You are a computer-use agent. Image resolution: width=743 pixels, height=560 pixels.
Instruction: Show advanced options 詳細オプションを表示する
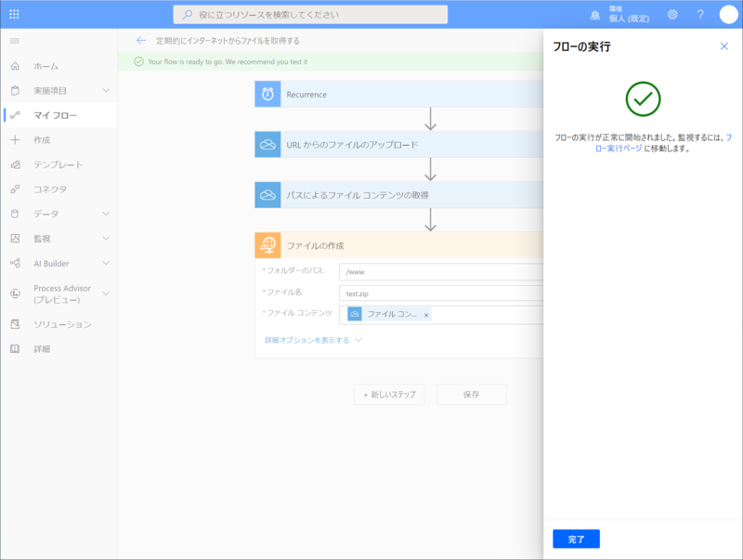point(313,340)
